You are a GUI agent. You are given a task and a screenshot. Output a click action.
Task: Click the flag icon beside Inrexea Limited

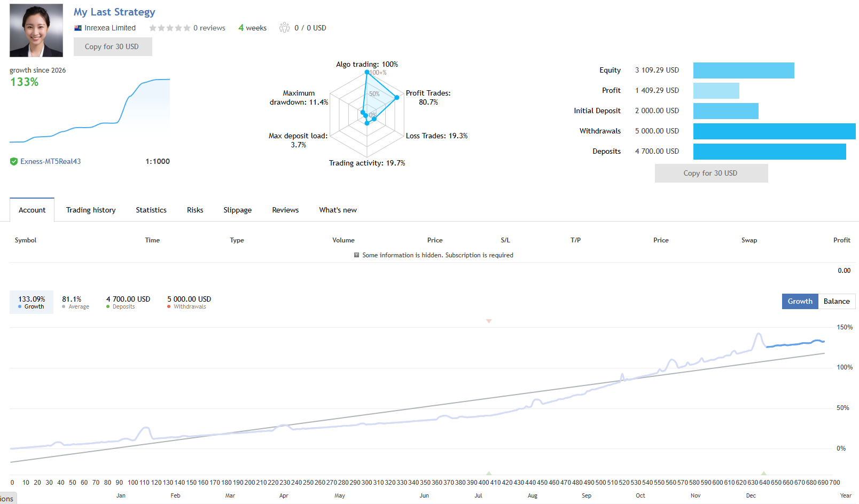pyautogui.click(x=78, y=28)
